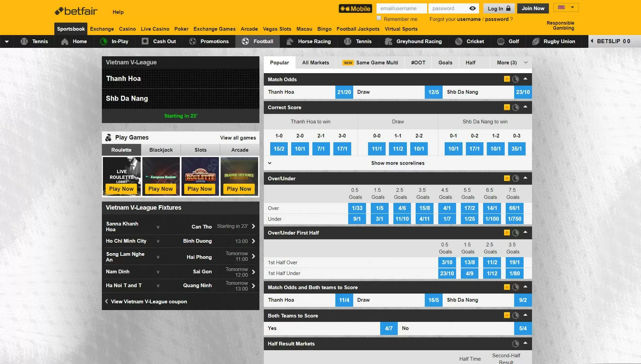Image resolution: width=641 pixels, height=364 pixels.
Task: Open Horse Racing icon
Action: click(x=290, y=41)
